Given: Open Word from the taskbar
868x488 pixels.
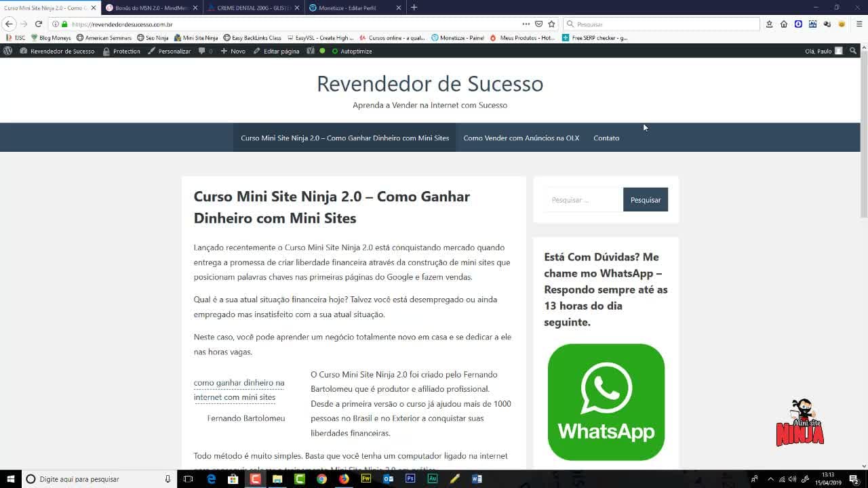Looking at the screenshot, I should 477,479.
